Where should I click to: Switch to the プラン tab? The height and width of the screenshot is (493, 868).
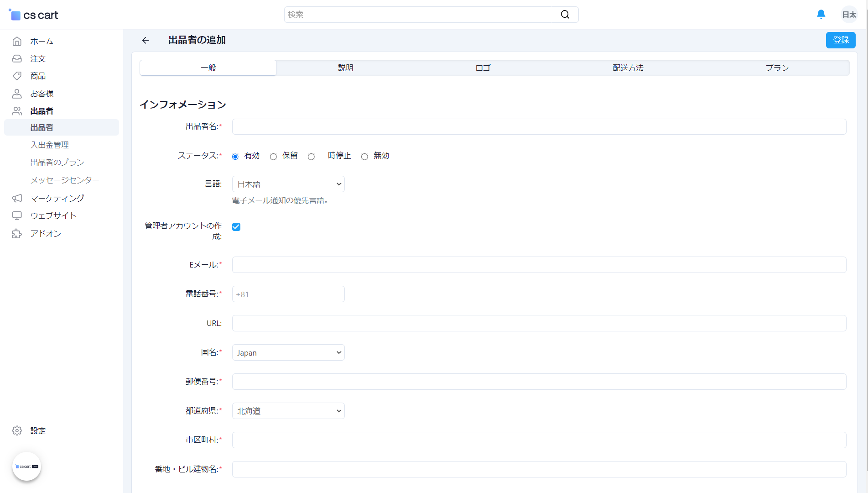[777, 68]
